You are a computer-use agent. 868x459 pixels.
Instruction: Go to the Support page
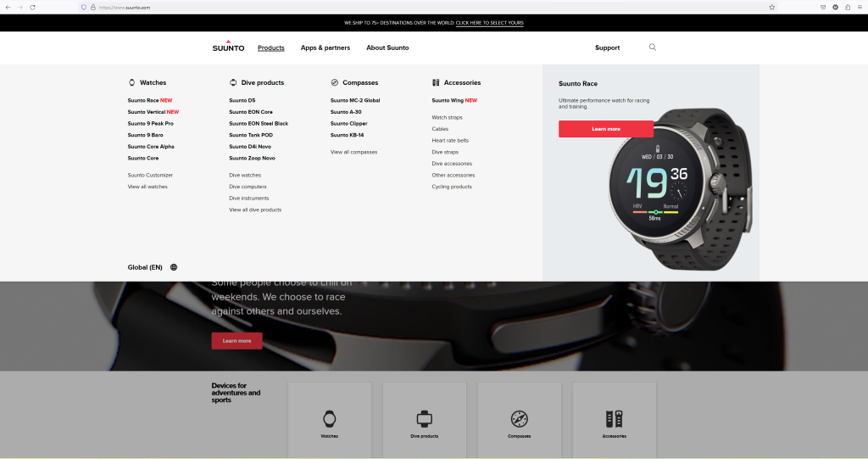click(x=607, y=48)
